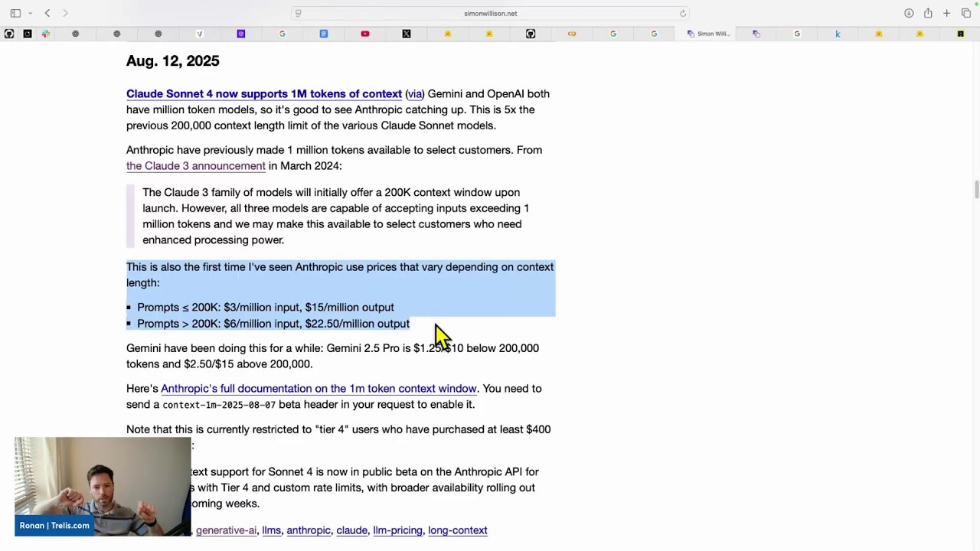Click the Ronan webcam video overlay
Image resolution: width=980 pixels, height=551 pixels.
pos(103,486)
